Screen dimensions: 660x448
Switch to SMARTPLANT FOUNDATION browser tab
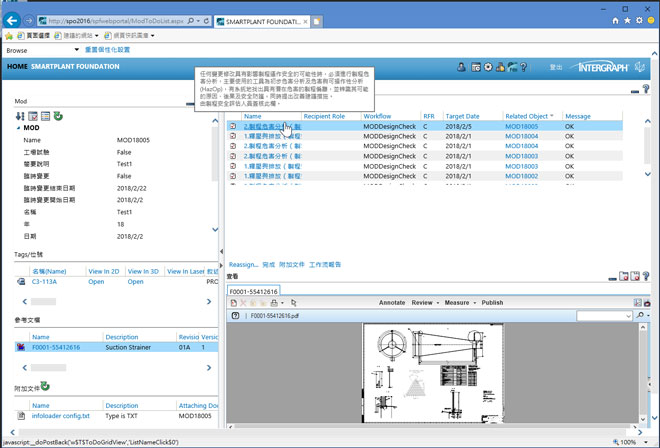point(262,21)
